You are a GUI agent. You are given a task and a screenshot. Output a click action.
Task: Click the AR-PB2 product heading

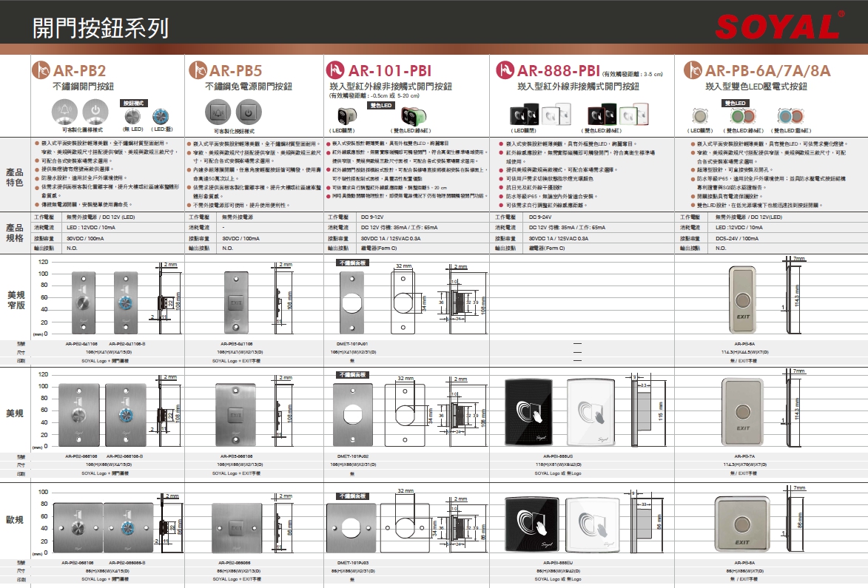pyautogui.click(x=79, y=71)
